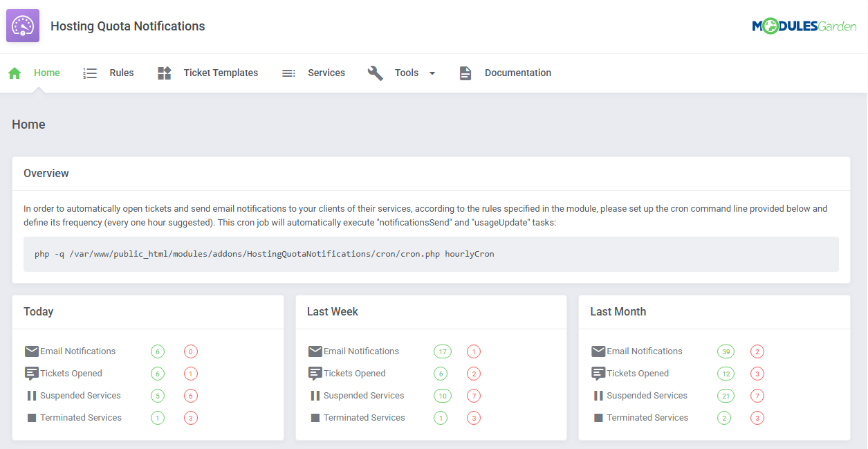Click the red badge beside Tickets Opened in Today

click(x=190, y=373)
